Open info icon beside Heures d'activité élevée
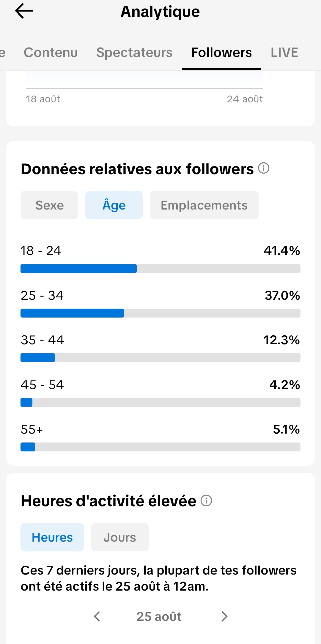Viewport: 321px width, 644px height. tap(206, 500)
